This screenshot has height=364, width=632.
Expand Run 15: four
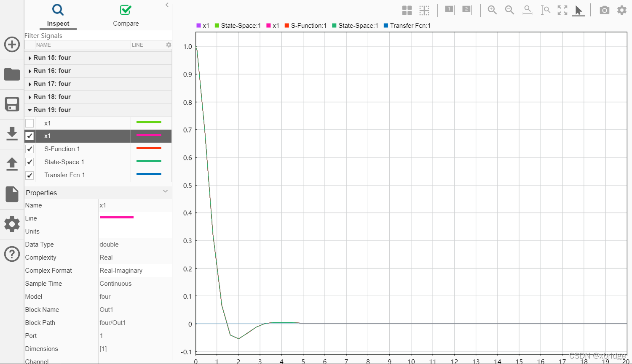tap(30, 58)
